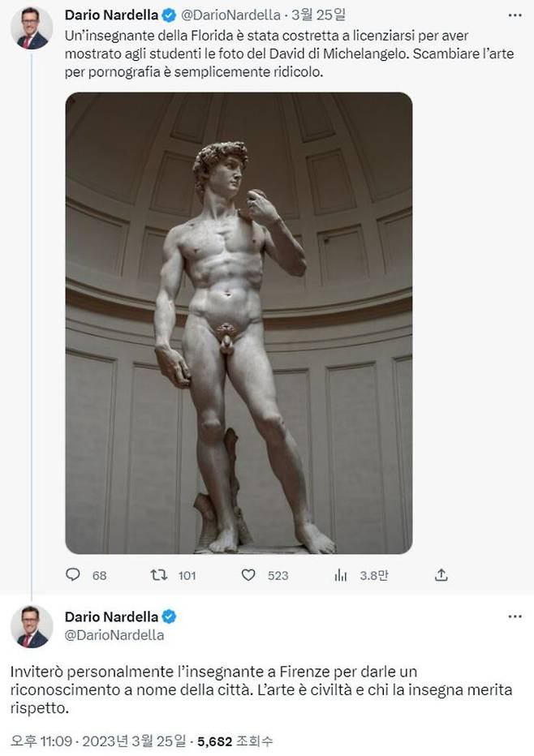Open the profile avatar on the first tweet

[32, 28]
